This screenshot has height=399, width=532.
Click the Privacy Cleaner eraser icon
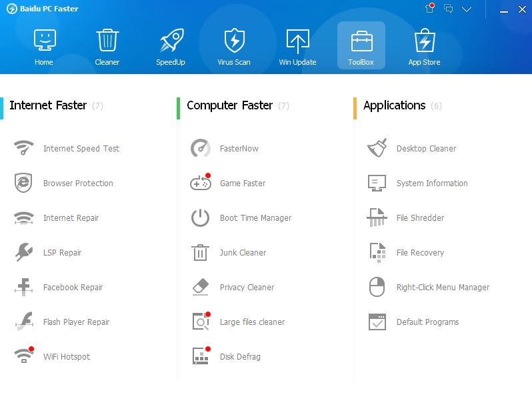(x=201, y=287)
